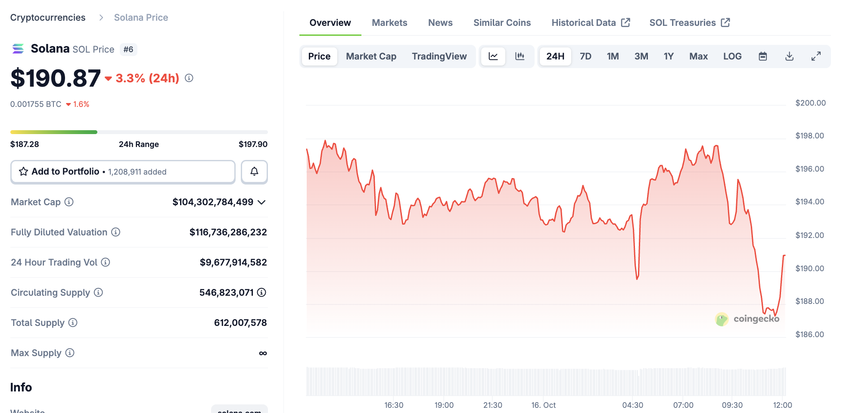Open the Similar Coins tab

(x=502, y=23)
